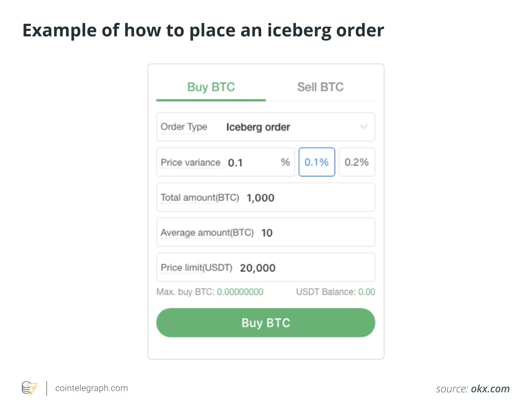The image size is (532, 418).
Task: Click the Average amount(BTC) label
Action: coord(207,233)
